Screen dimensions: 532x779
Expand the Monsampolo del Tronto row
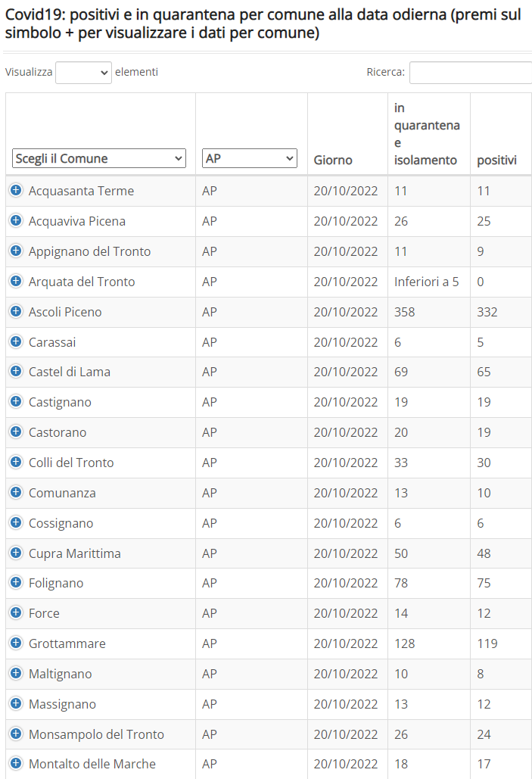pyautogui.click(x=16, y=734)
